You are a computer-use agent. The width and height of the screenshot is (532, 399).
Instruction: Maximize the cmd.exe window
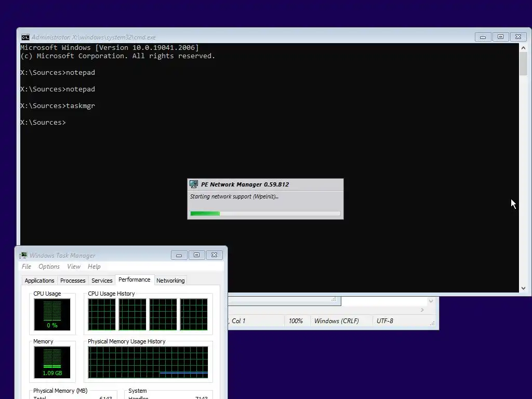pos(500,37)
